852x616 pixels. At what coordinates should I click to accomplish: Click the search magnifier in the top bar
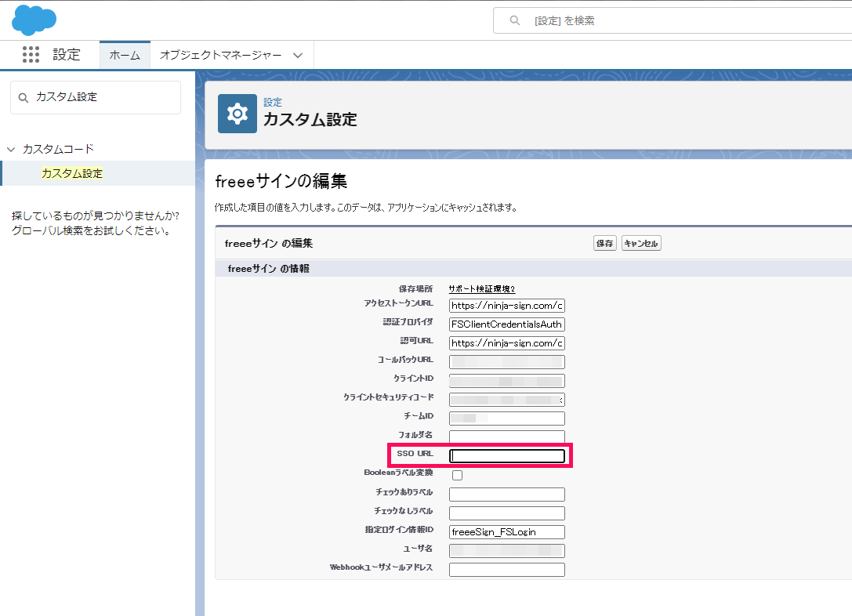coord(514,20)
